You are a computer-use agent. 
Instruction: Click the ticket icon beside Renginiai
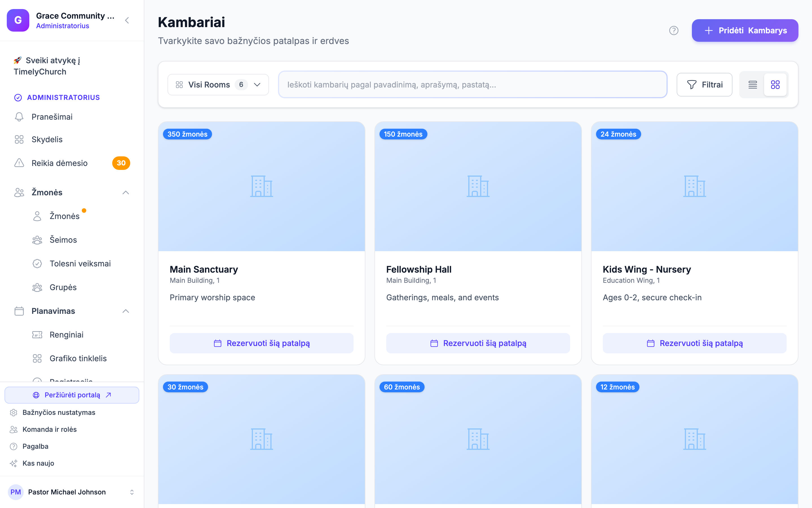[37, 335]
